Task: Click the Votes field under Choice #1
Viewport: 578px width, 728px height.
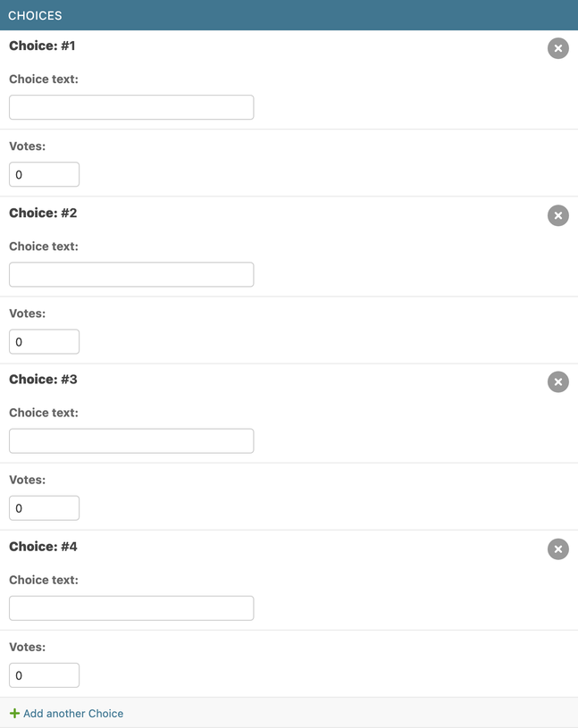Action: (x=44, y=174)
